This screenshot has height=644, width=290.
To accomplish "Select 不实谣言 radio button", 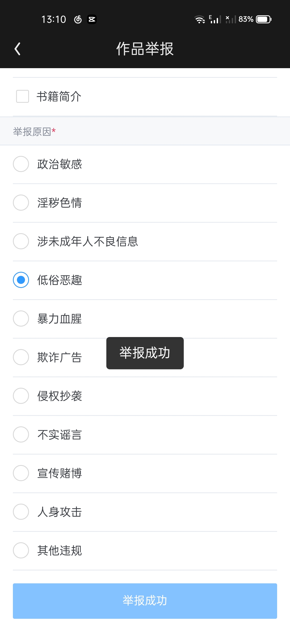I will (21, 434).
